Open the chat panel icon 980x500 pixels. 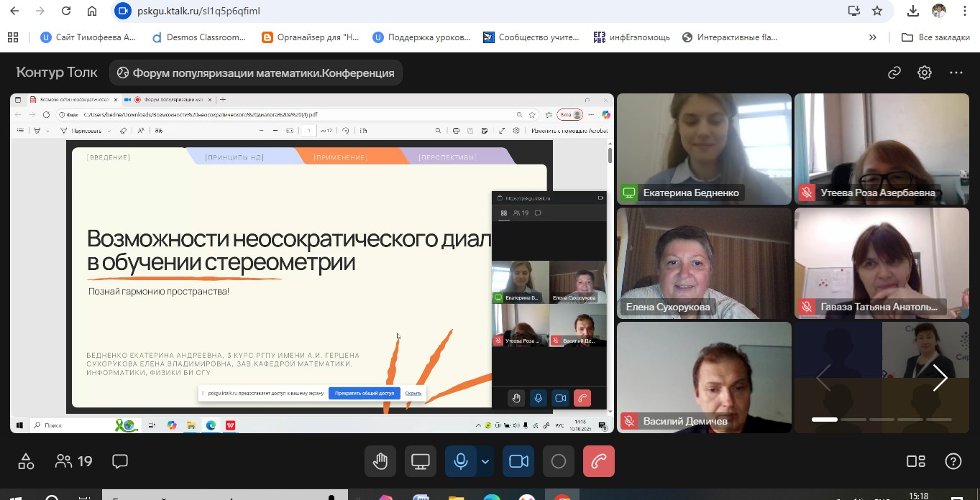point(120,461)
